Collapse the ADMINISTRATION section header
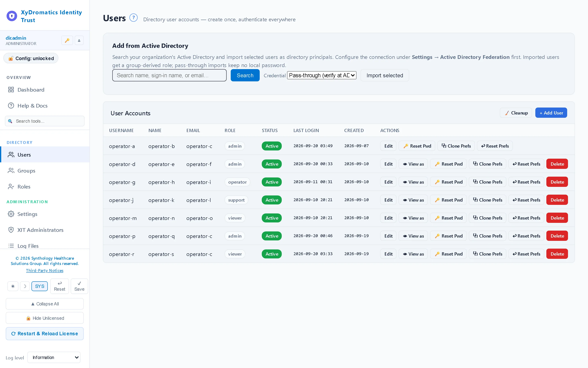The image size is (588, 368). pos(27,202)
